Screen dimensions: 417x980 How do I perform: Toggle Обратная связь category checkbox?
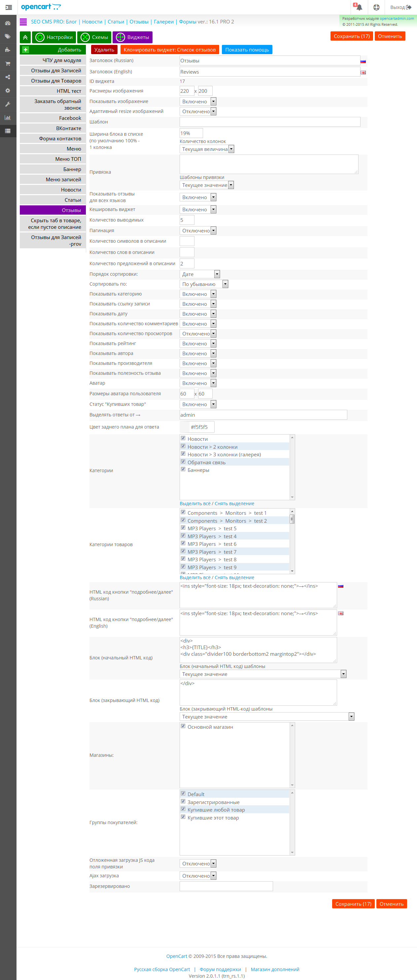coord(183,462)
